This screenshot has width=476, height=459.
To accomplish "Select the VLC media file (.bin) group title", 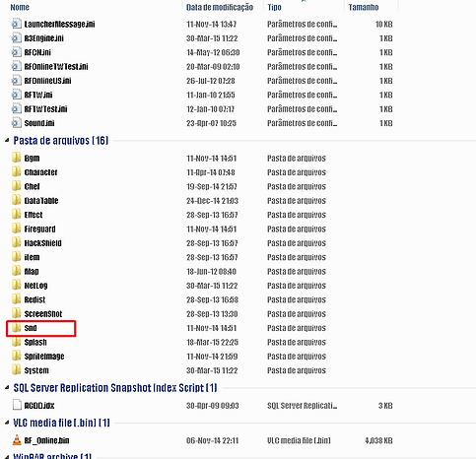I will pos(61,423).
